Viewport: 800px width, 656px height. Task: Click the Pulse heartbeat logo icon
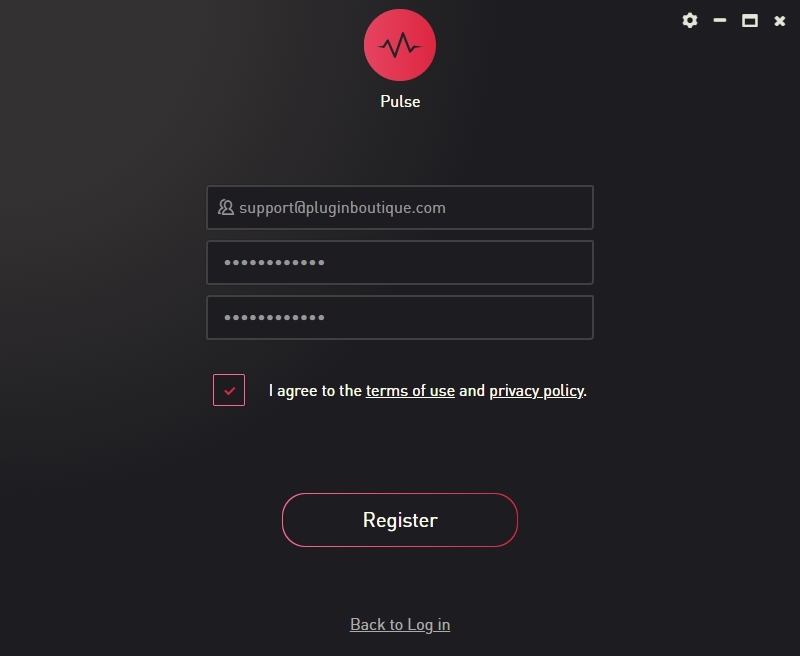pyautogui.click(x=400, y=45)
